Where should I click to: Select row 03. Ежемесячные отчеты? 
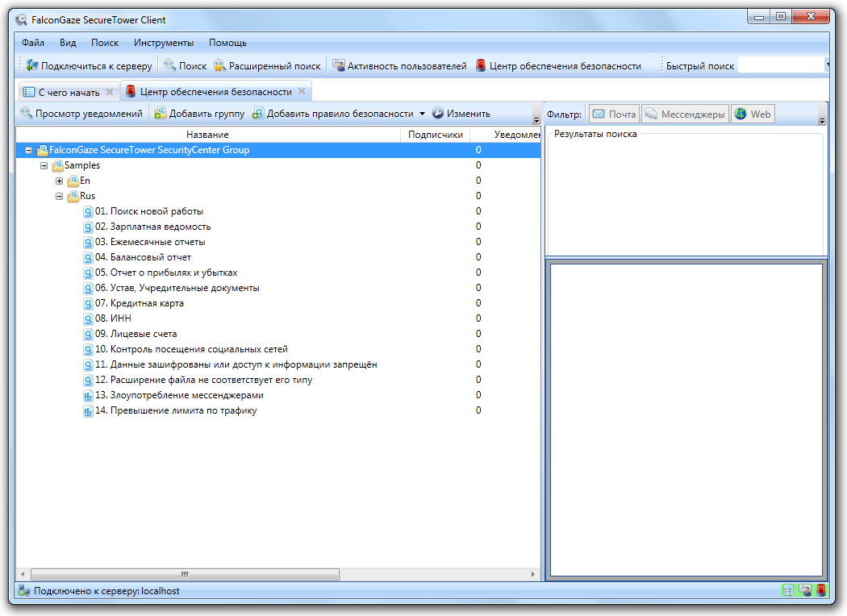point(278,242)
